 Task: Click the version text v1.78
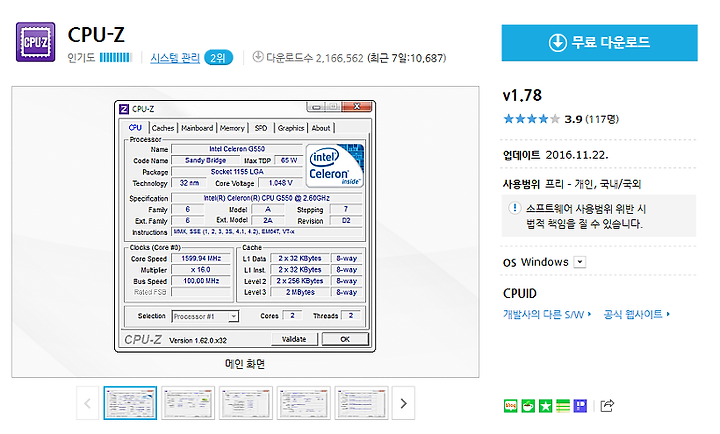523,96
